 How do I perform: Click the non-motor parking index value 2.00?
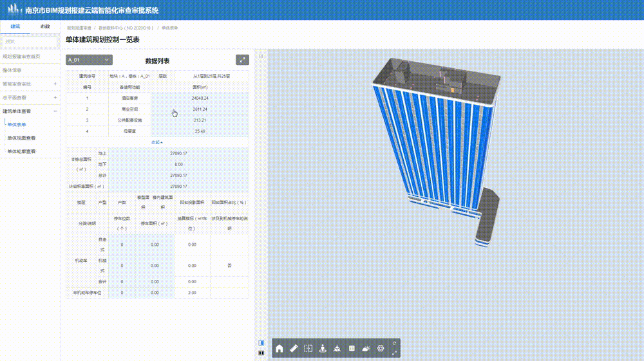[192, 293]
